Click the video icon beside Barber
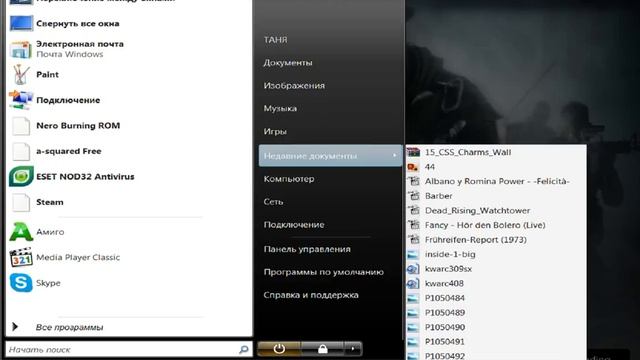 click(x=414, y=196)
